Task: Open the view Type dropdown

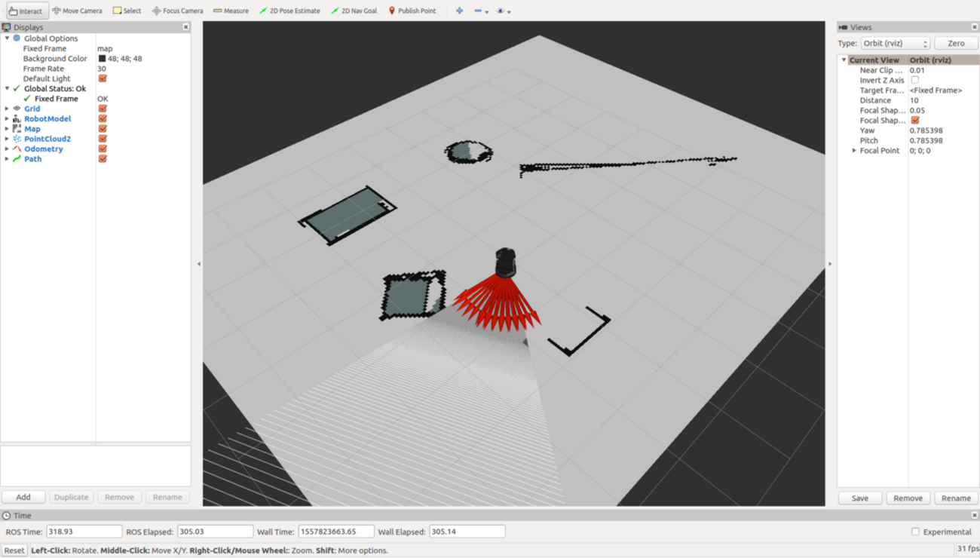Action: 895,44
